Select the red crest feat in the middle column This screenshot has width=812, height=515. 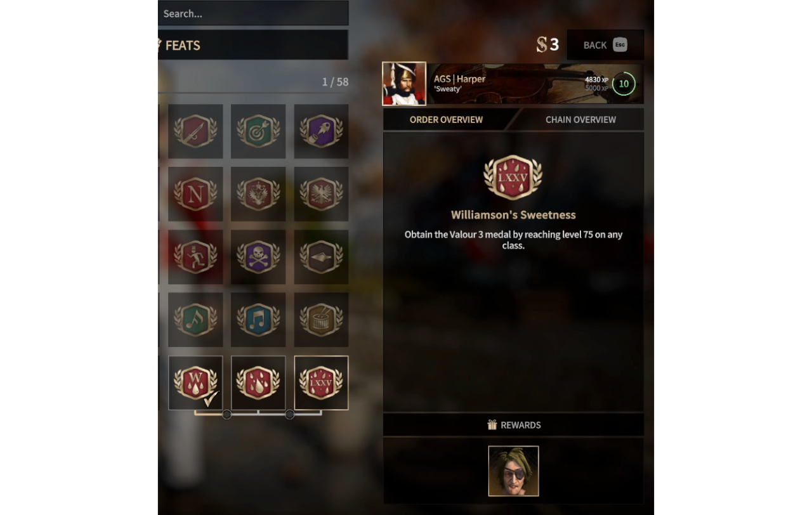click(258, 194)
